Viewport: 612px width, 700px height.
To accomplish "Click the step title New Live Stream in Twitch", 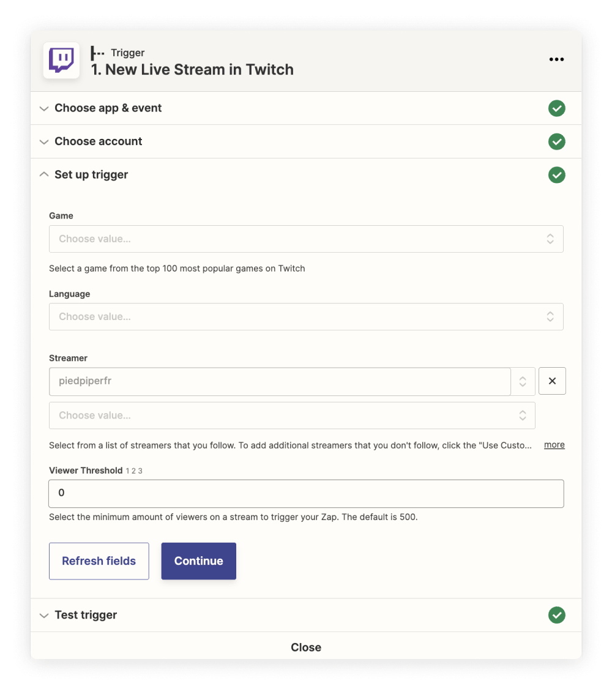I will click(x=192, y=70).
